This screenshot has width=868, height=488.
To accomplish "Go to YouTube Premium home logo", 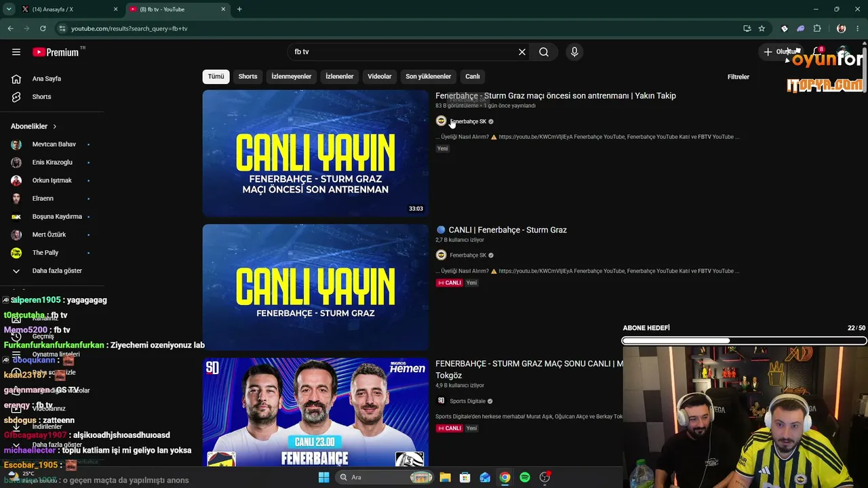I will 56,52.
